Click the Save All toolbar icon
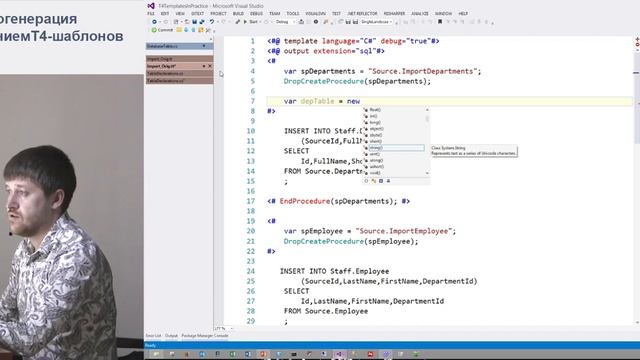The width and height of the screenshot is (640, 360). [x=202, y=22]
